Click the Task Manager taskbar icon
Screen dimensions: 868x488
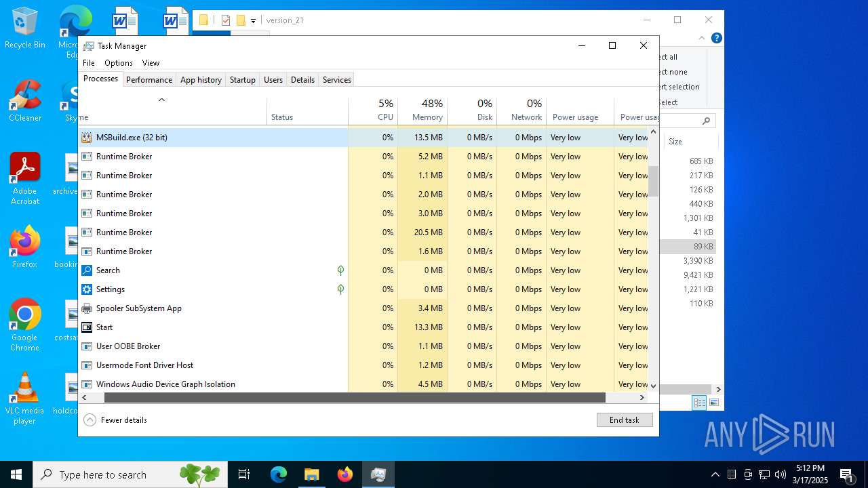[x=378, y=474]
